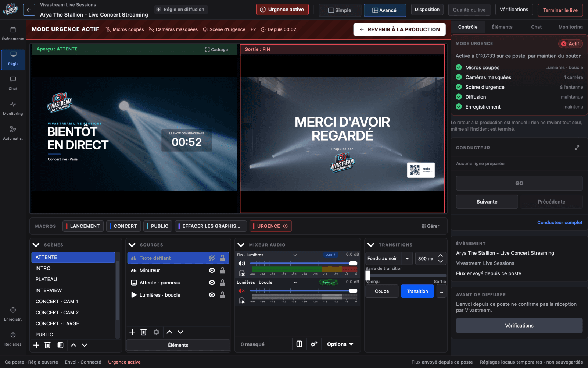
Task: Add a new source with the plus icon
Action: click(132, 332)
